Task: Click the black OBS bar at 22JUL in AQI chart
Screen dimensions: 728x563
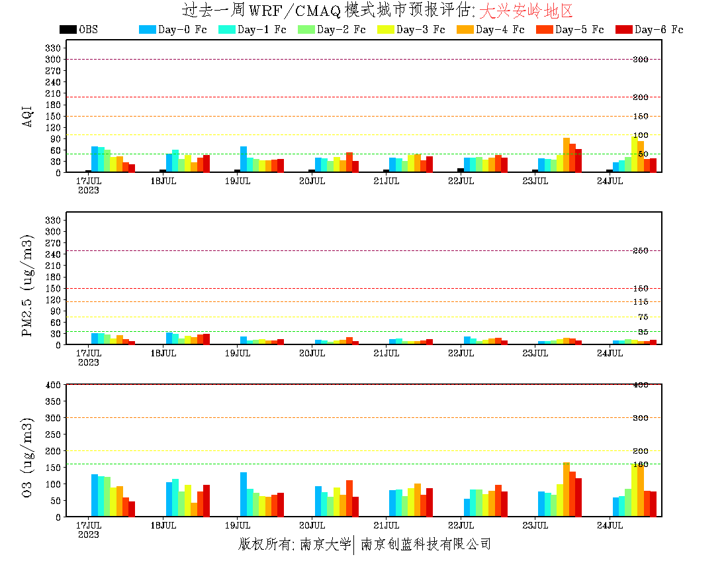Action: tap(461, 170)
